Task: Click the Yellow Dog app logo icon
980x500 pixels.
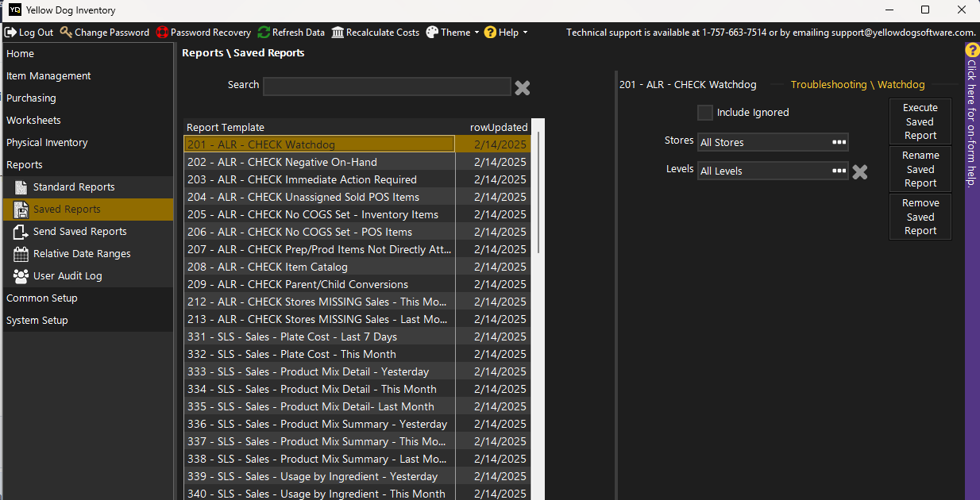Action: 15,10
